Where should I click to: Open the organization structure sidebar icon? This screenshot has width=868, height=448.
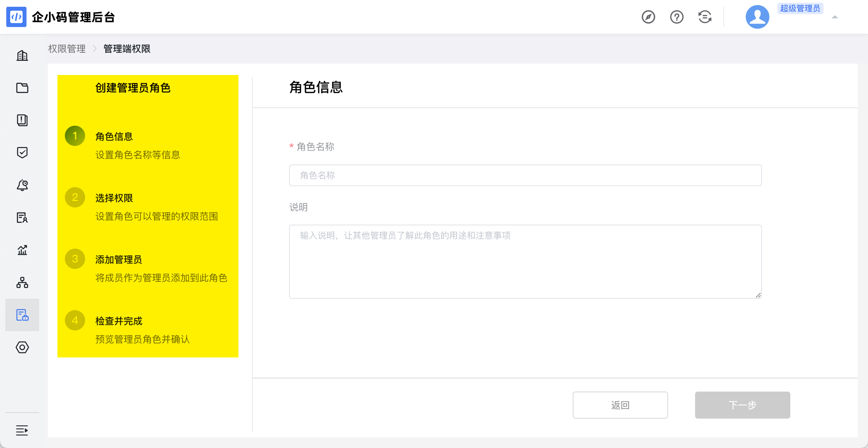pos(22,282)
